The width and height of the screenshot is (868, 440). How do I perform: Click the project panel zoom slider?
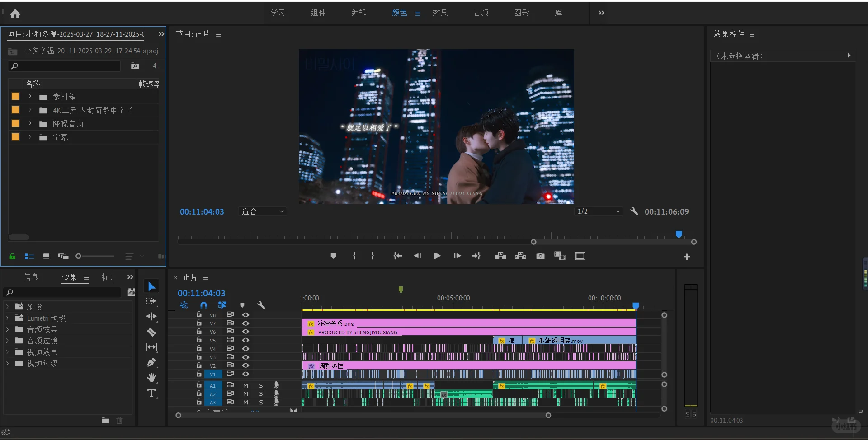pos(79,256)
